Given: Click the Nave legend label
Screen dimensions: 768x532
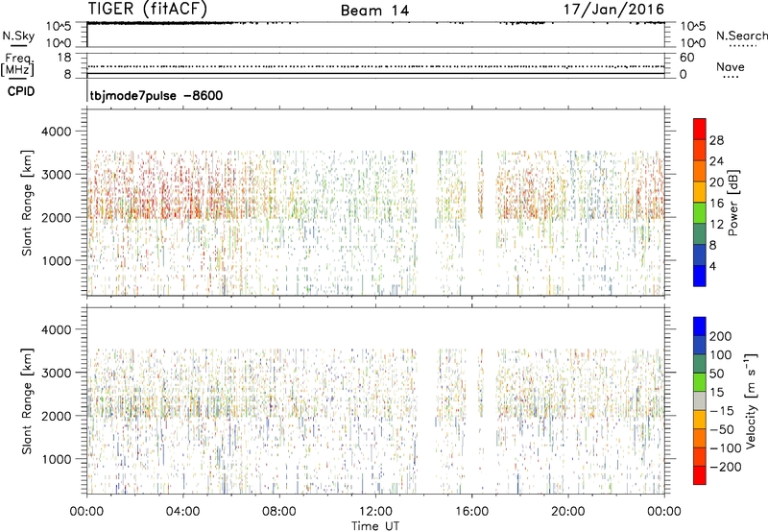Looking at the screenshot, I should (x=731, y=66).
